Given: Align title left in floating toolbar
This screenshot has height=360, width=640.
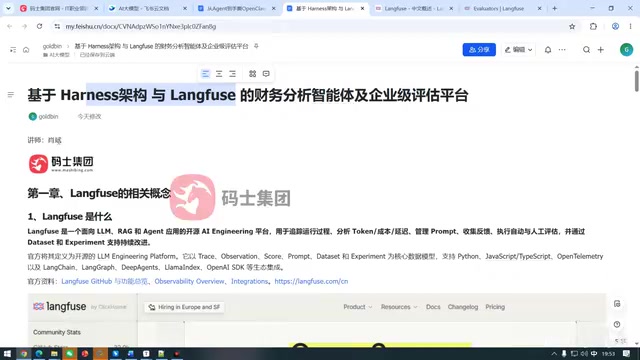Looking at the screenshot, I should (205, 74).
